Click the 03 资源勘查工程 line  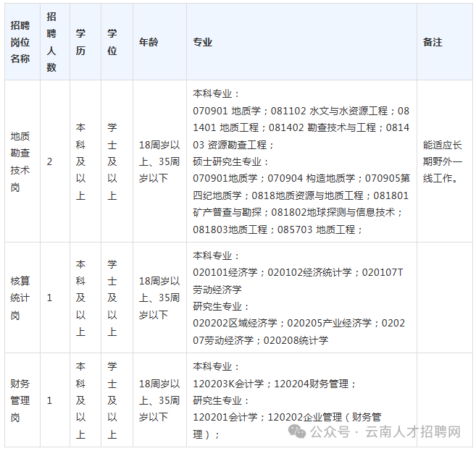[233, 145]
